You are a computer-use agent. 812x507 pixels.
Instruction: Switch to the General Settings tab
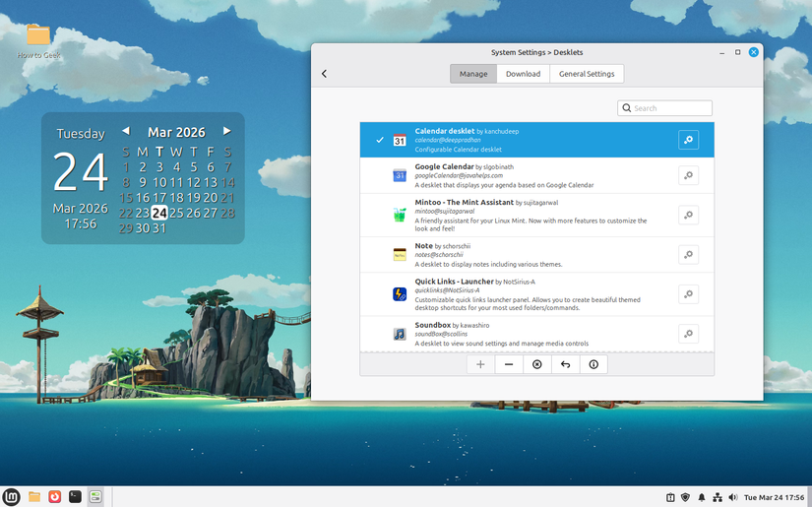click(587, 74)
